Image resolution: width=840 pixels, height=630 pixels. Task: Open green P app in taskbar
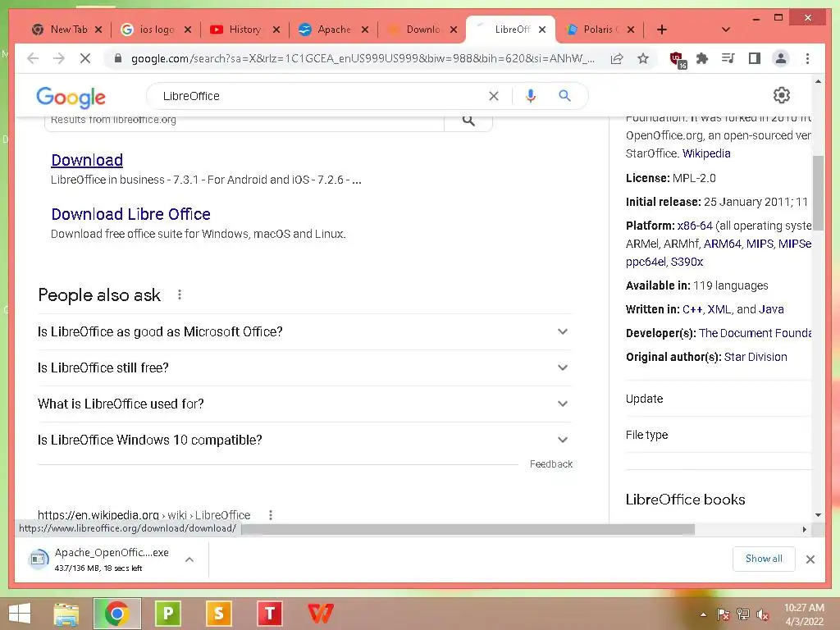[167, 614]
